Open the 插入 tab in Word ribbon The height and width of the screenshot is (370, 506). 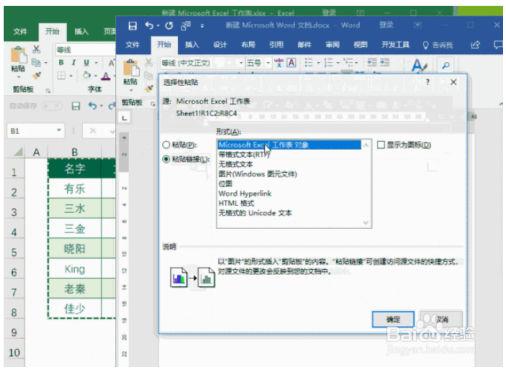(x=192, y=45)
